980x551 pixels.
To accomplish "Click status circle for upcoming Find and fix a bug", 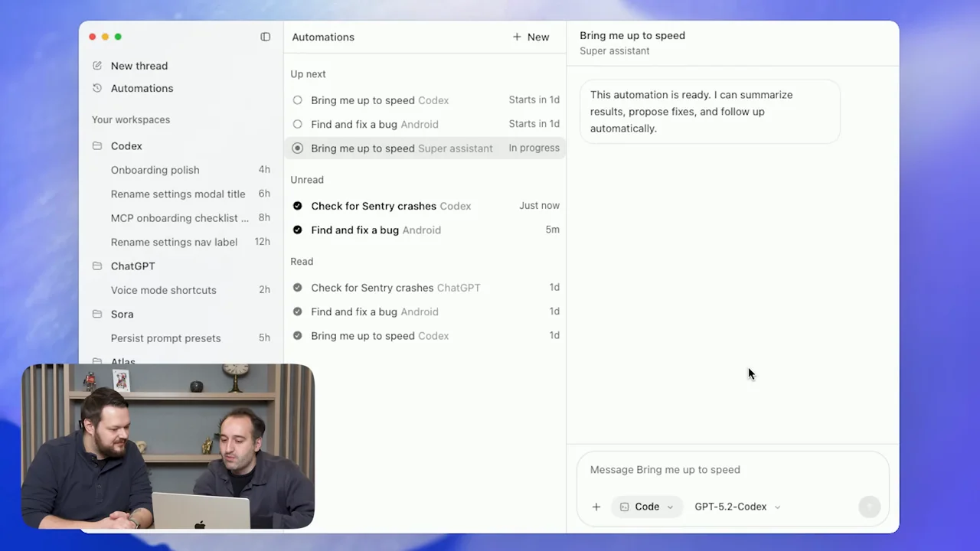I will (298, 124).
